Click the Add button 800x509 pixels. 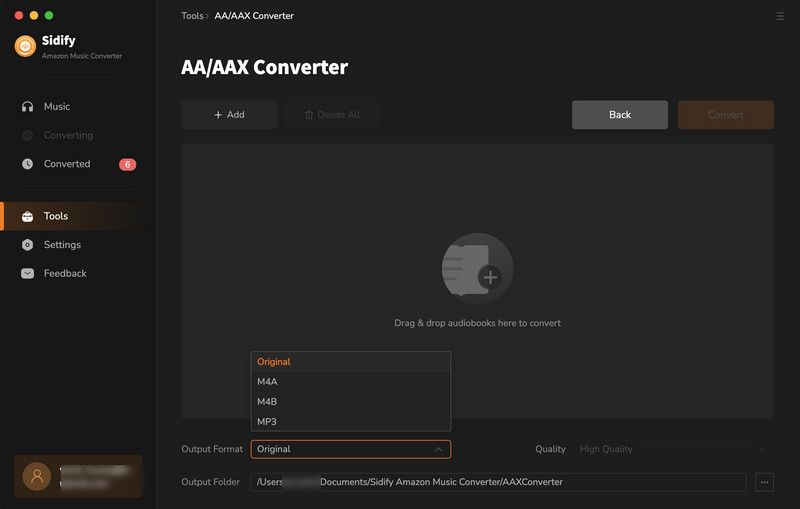pyautogui.click(x=229, y=115)
